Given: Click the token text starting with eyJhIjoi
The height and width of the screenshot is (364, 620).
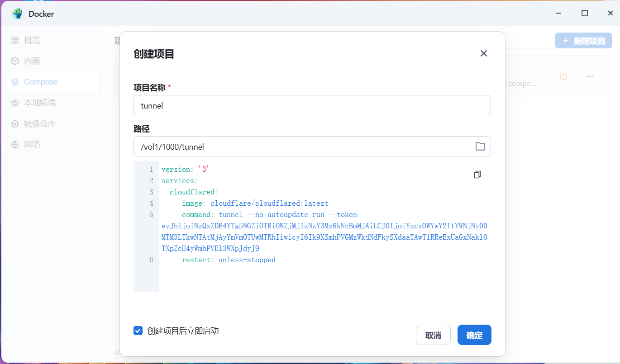Looking at the screenshot, I should (324, 237).
